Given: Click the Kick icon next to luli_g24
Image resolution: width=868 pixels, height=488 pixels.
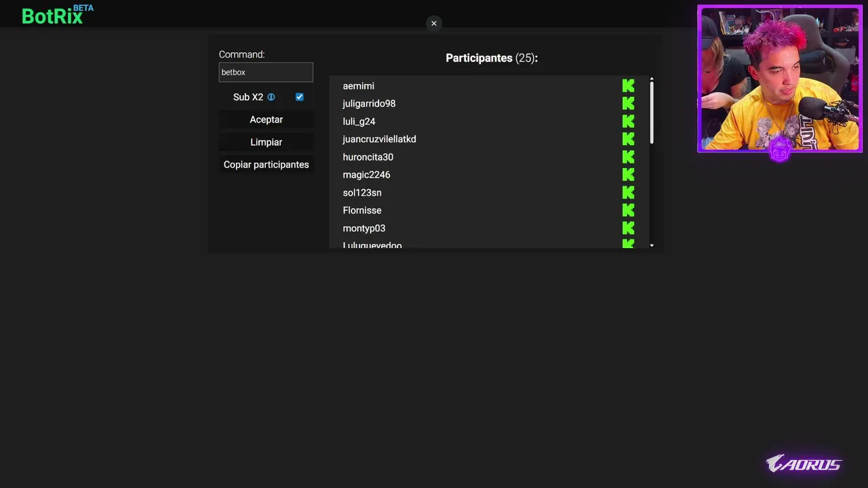Looking at the screenshot, I should click(628, 121).
